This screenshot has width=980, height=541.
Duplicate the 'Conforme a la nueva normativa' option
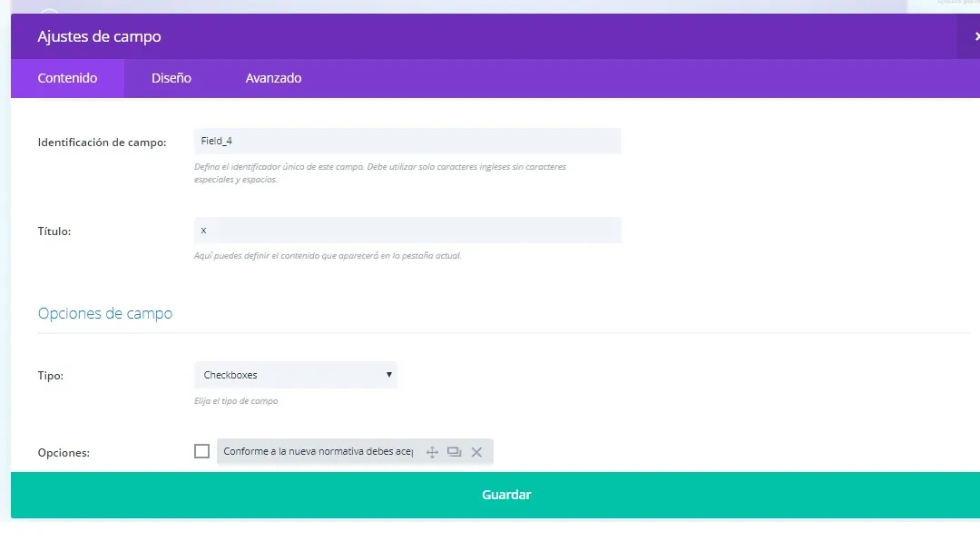pos(455,452)
